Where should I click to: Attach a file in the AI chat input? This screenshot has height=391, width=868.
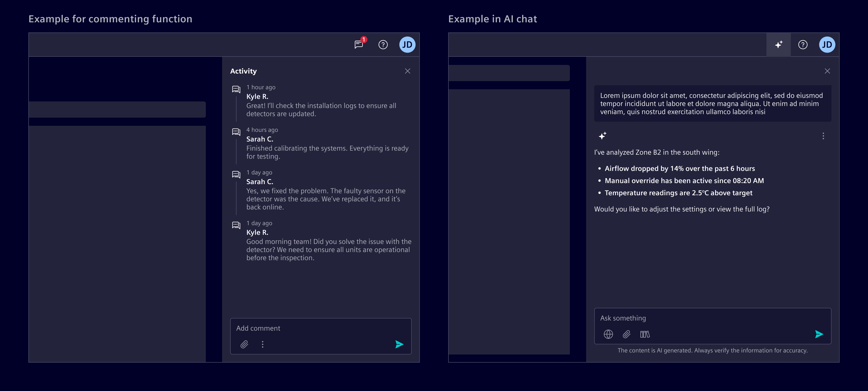(x=627, y=334)
